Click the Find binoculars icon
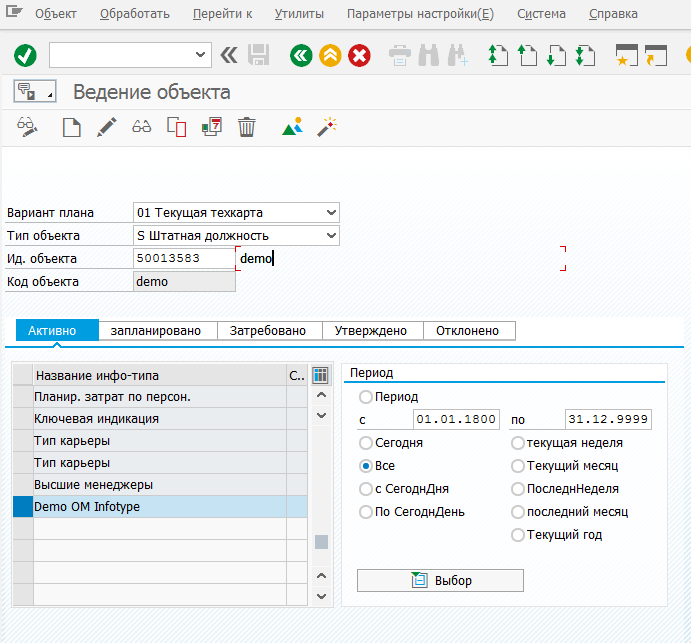This screenshot has height=643, width=691. [428, 56]
